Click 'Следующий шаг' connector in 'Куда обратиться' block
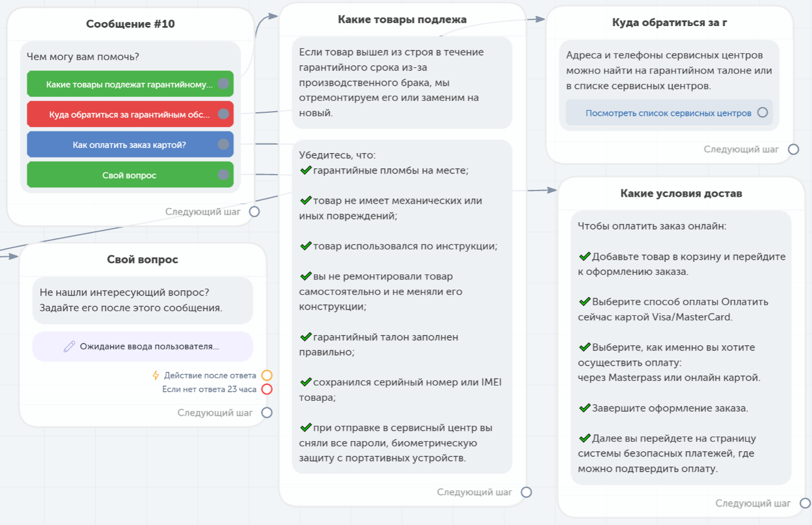The image size is (812, 525). click(x=793, y=149)
